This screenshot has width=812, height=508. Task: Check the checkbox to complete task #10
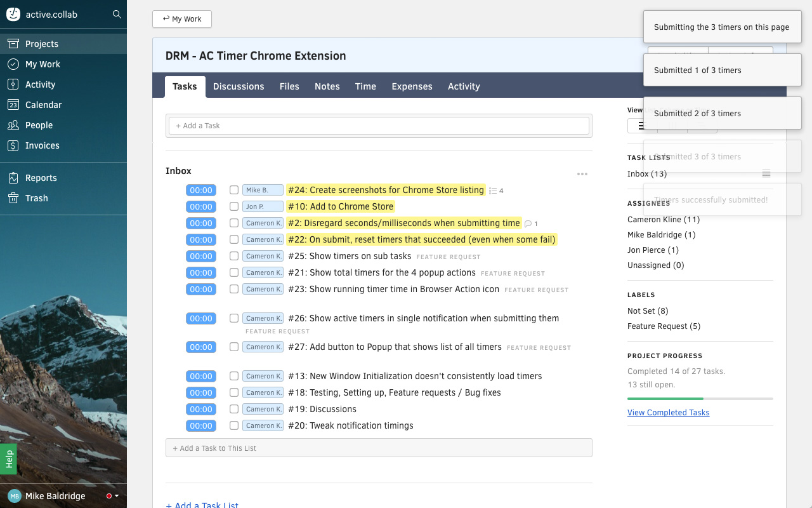[233, 206]
